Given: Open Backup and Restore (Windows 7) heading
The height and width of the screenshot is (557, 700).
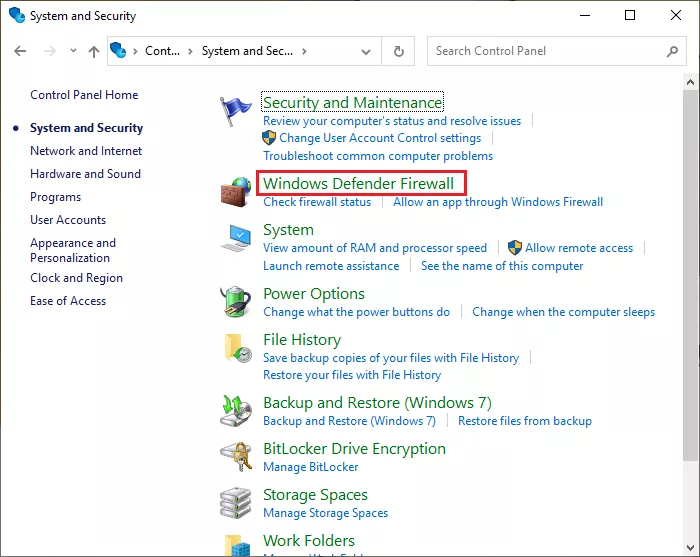Looking at the screenshot, I should click(377, 403).
